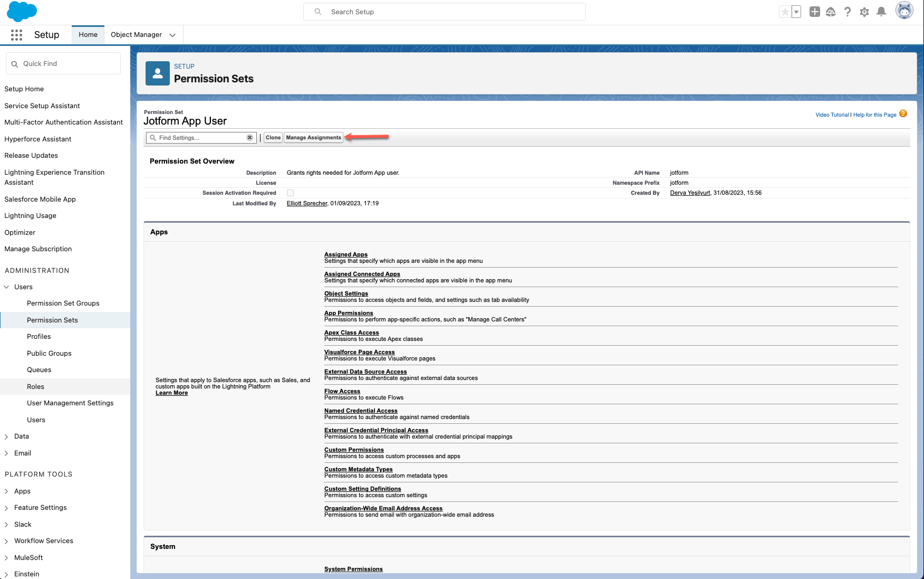
Task: Open the Assigned Apps link
Action: point(345,254)
